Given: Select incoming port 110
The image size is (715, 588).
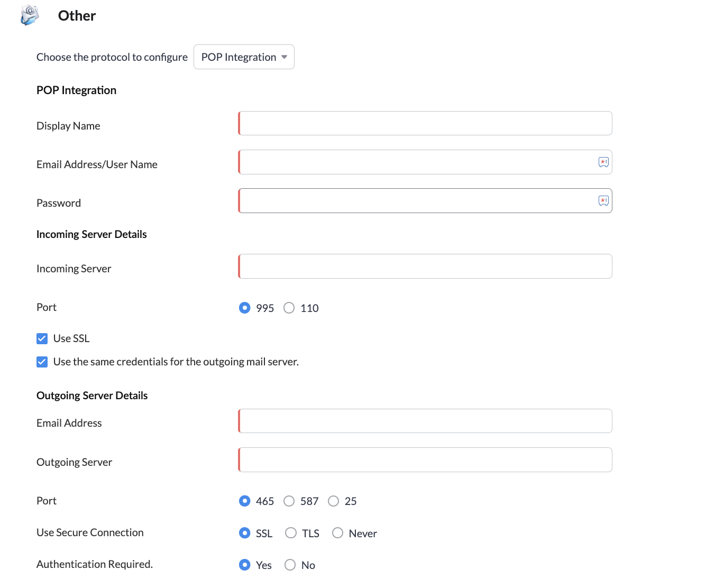Looking at the screenshot, I should click(289, 308).
